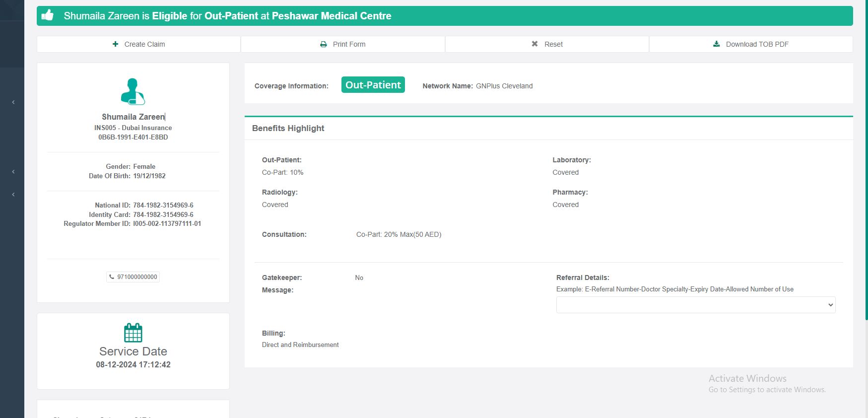Viewport: 868px width, 418px height.
Task: Click the Service Date calendar icon
Action: click(133, 333)
